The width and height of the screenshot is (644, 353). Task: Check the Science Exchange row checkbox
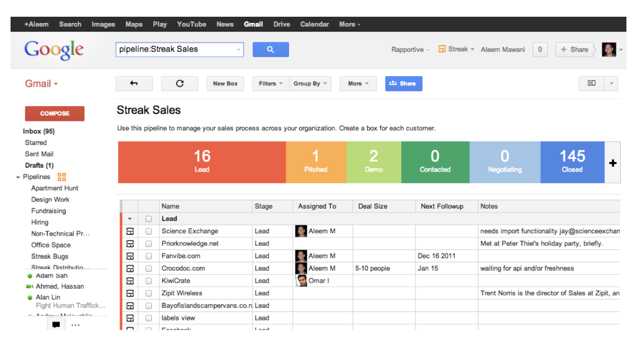[149, 231]
